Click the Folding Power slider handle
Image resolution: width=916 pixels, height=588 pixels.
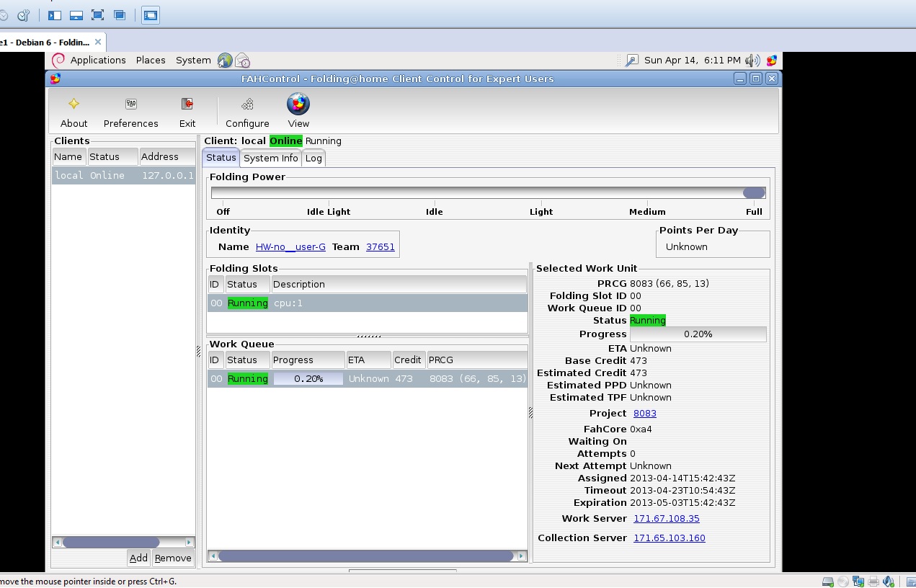[x=754, y=192]
